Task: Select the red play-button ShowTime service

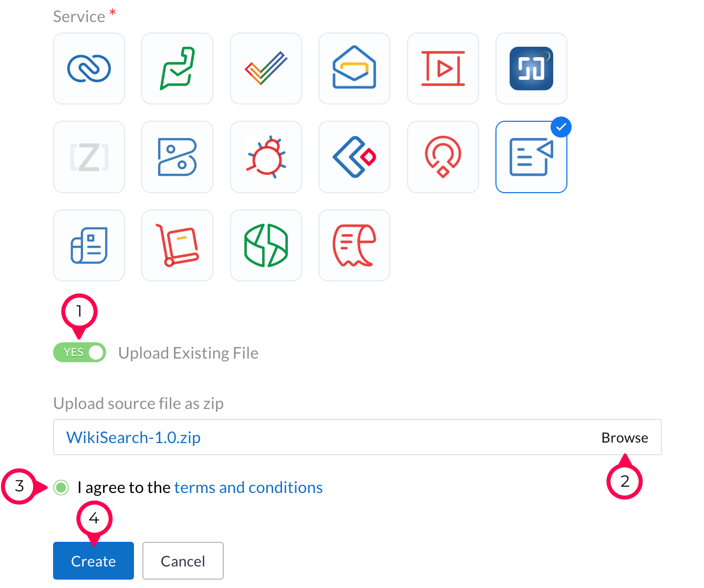Action: pos(443,69)
